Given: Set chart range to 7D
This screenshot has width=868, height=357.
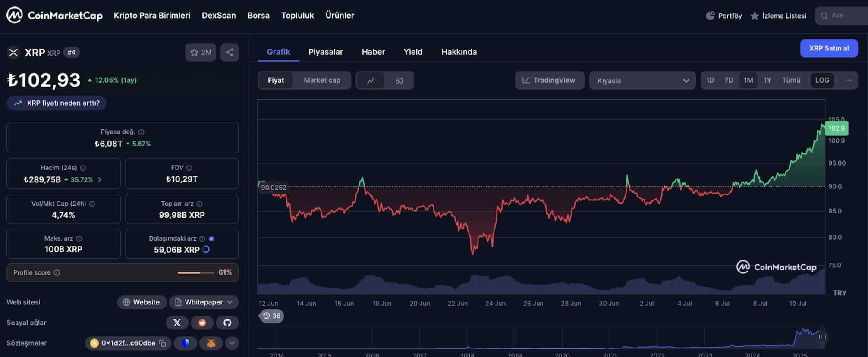Looking at the screenshot, I should tap(729, 80).
